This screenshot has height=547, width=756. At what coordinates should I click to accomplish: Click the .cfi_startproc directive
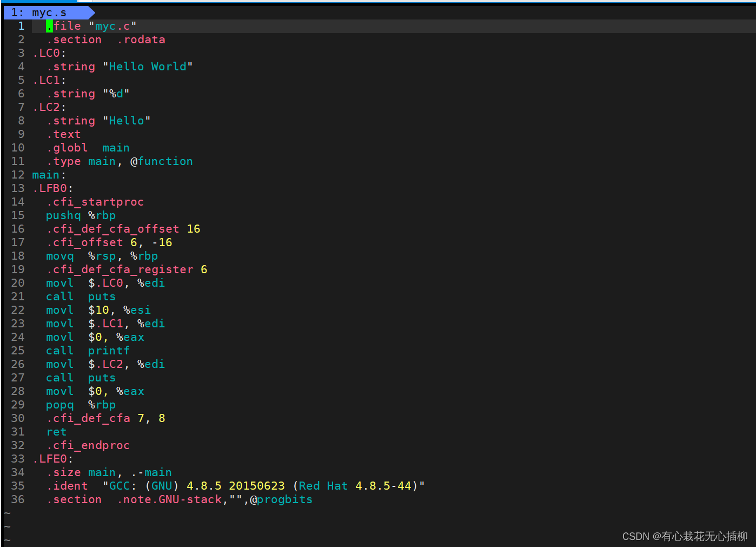click(95, 202)
